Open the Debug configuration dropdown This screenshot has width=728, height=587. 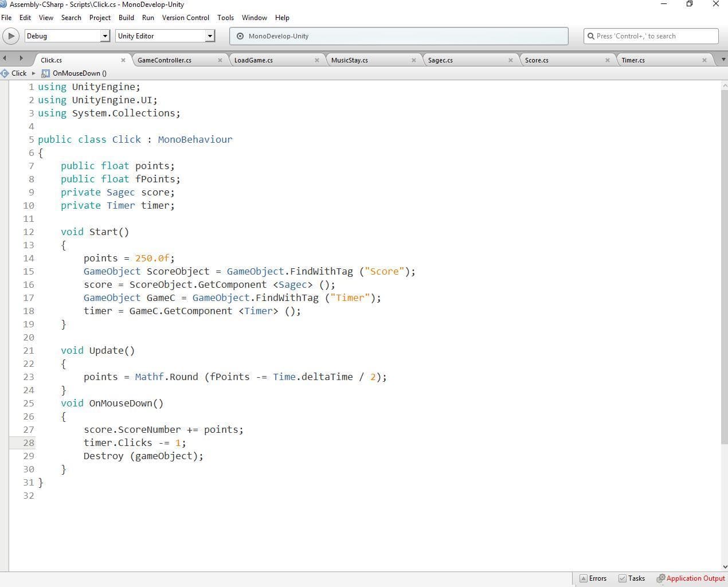(67, 36)
